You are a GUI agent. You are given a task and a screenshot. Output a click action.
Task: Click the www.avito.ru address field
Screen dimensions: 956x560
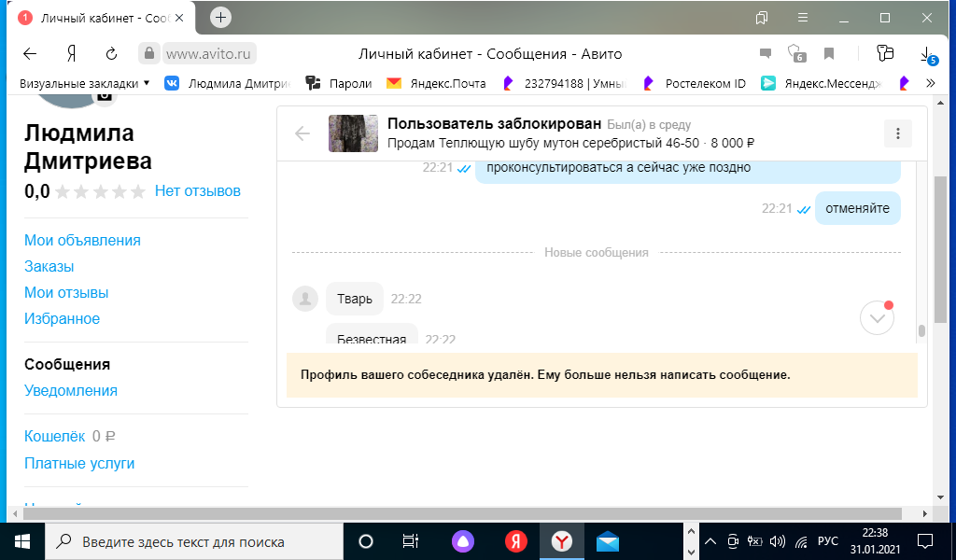click(x=209, y=53)
